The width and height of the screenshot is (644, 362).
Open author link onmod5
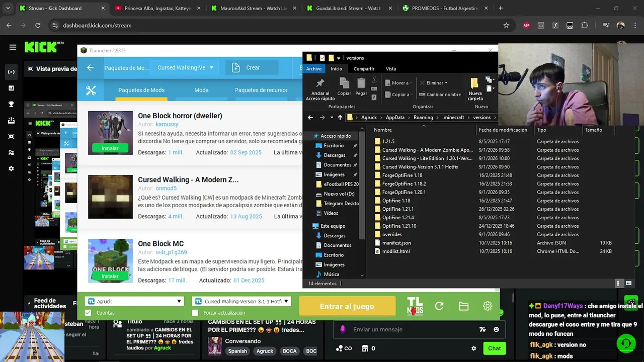pos(166,188)
